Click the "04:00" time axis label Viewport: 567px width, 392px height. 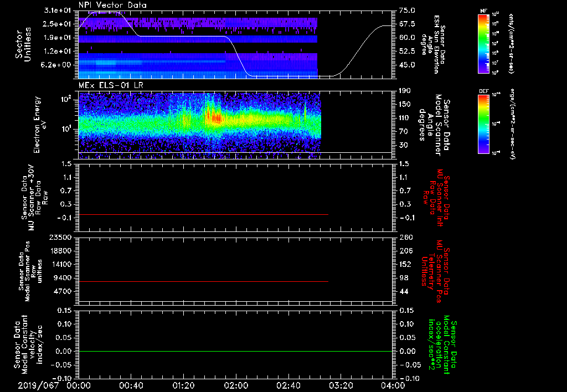pyautogui.click(x=393, y=386)
